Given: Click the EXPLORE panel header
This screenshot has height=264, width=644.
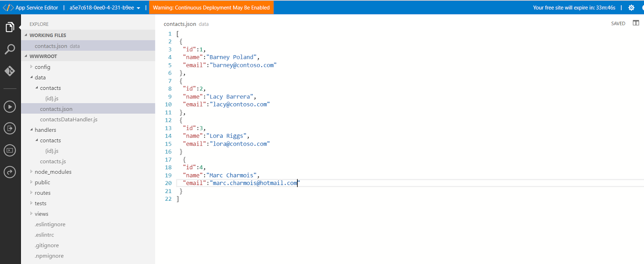Looking at the screenshot, I should (39, 24).
